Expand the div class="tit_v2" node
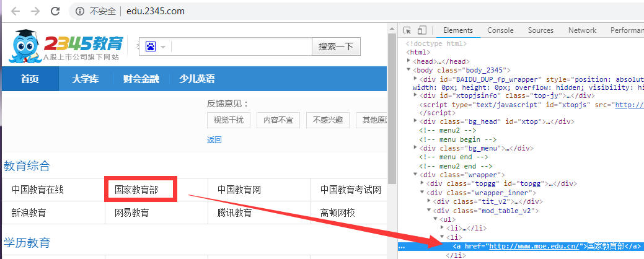The width and height of the screenshot is (644, 259). coord(429,201)
